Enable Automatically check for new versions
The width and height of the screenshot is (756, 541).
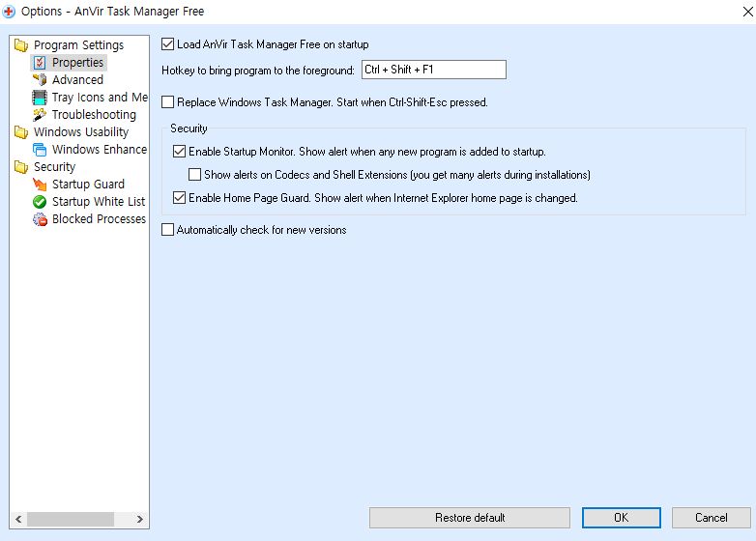tap(168, 229)
